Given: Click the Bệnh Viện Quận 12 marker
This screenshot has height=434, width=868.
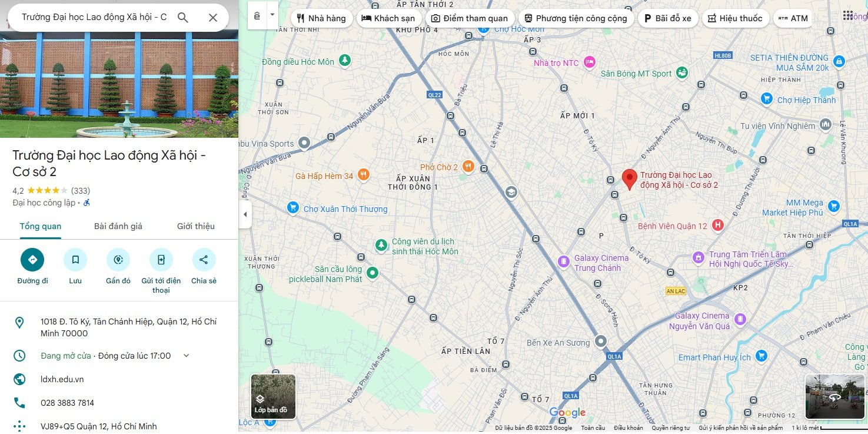Looking at the screenshot, I should click(717, 226).
